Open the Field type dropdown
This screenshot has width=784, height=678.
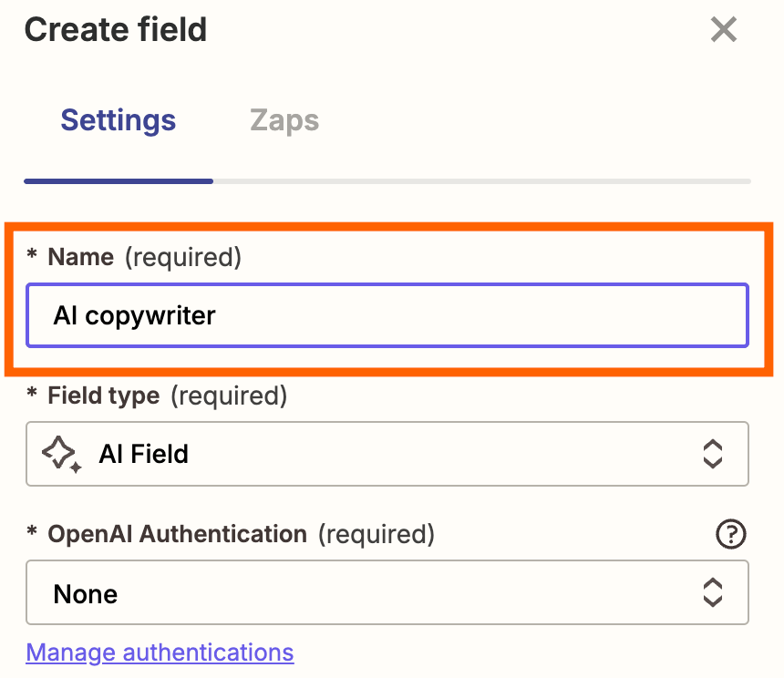[x=387, y=453]
